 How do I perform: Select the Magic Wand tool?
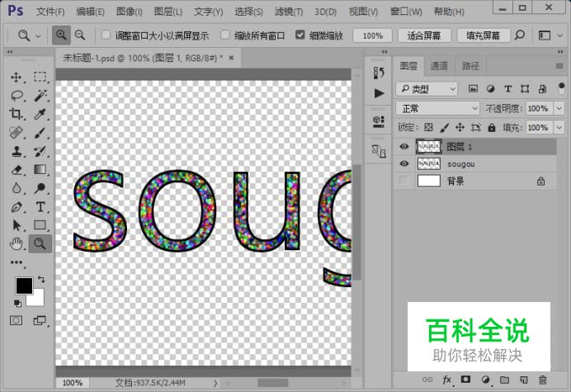[40, 96]
